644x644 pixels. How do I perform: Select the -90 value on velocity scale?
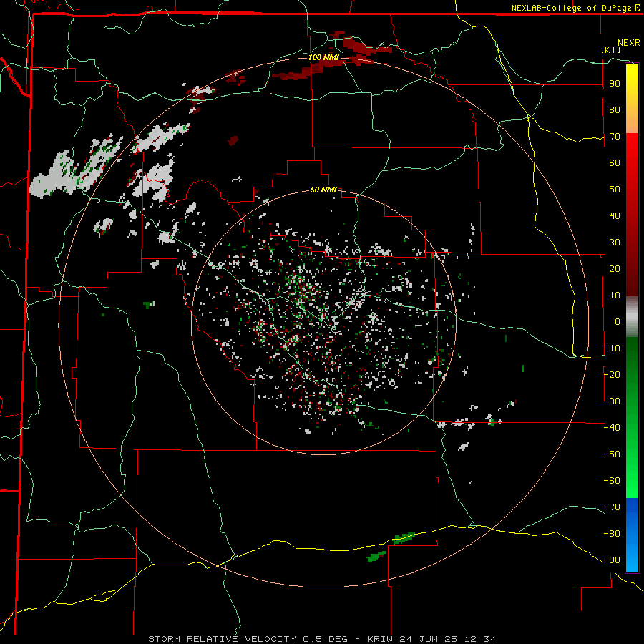(x=612, y=560)
